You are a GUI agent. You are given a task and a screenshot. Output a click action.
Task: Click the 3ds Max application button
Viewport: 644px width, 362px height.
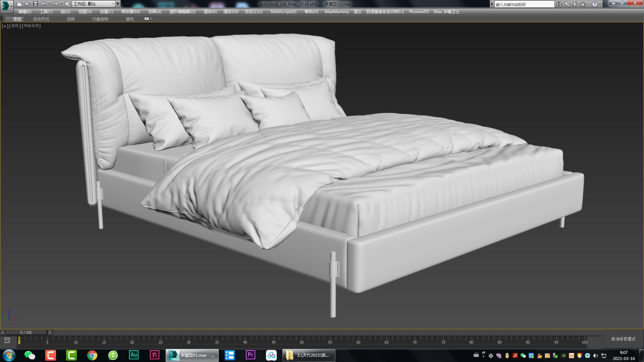pyautogui.click(x=5, y=4)
